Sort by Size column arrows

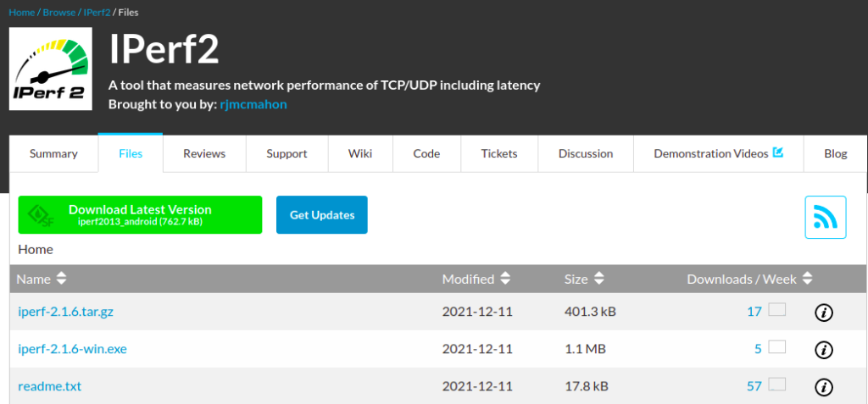click(x=598, y=279)
